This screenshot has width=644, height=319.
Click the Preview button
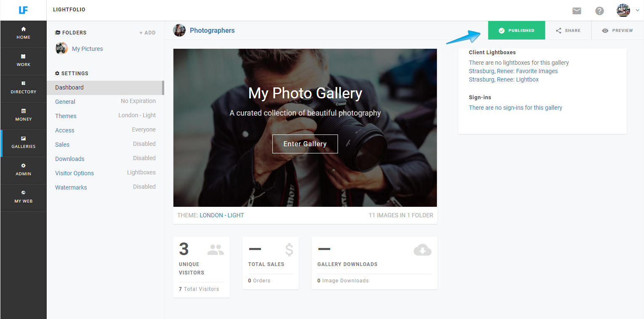pyautogui.click(x=617, y=30)
